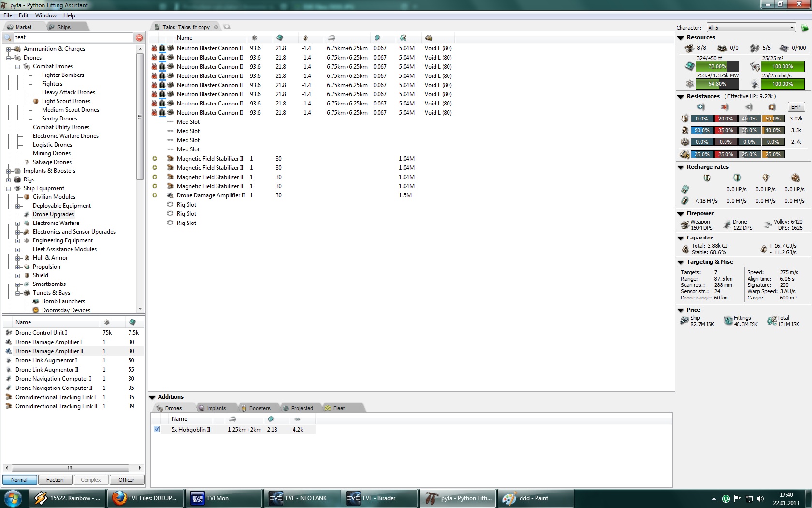
Task: Collapse the Firepower section
Action: [x=681, y=214]
